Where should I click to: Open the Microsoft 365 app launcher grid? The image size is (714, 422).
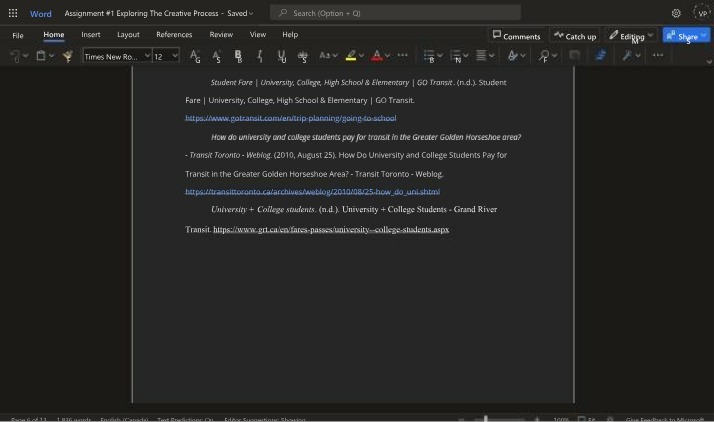click(13, 13)
